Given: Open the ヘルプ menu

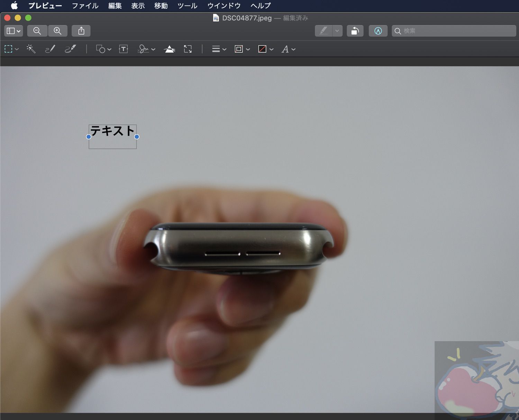Looking at the screenshot, I should pyautogui.click(x=261, y=6).
